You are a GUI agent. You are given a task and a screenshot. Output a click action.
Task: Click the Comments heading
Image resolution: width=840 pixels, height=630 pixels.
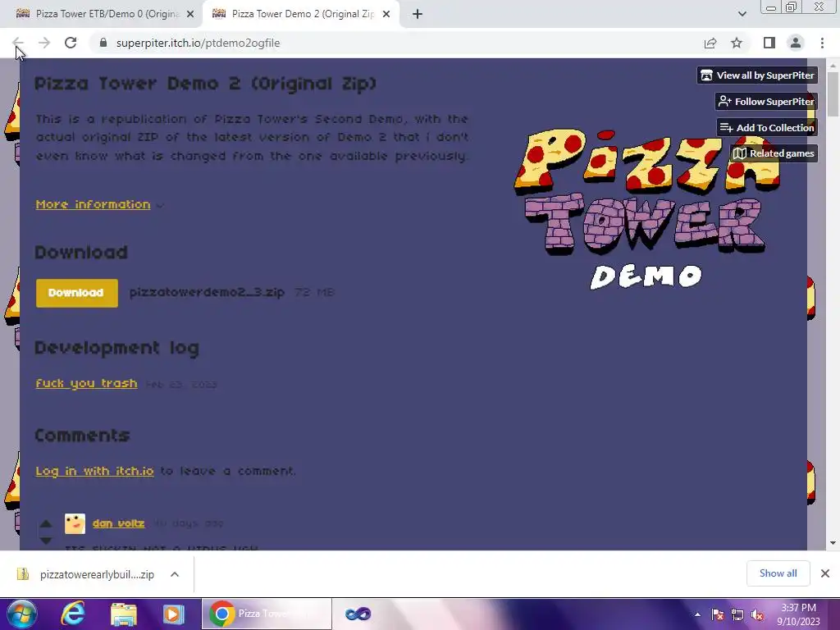[x=82, y=436]
